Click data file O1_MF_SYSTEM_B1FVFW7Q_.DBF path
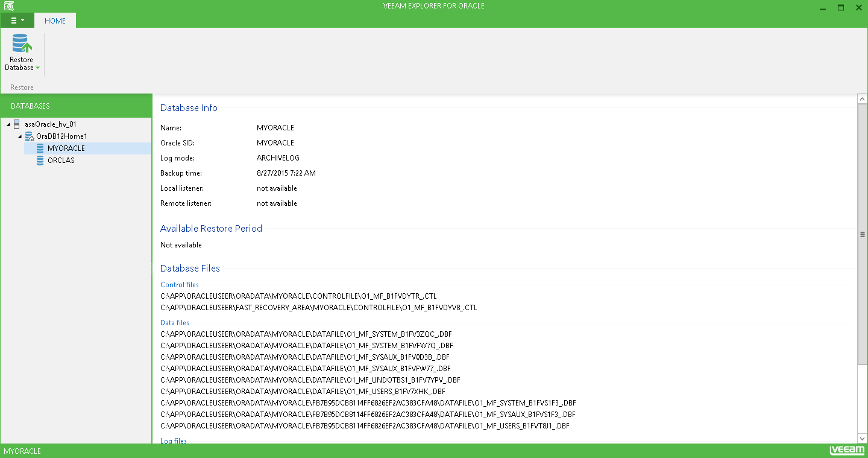Screen dimensions: 868x458 click(307, 346)
